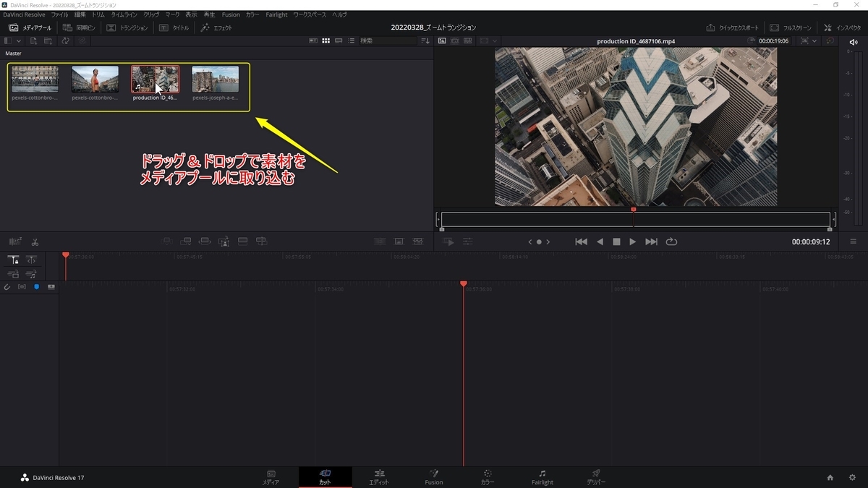Open the Inspector panel
The image size is (868, 488).
[843, 27]
